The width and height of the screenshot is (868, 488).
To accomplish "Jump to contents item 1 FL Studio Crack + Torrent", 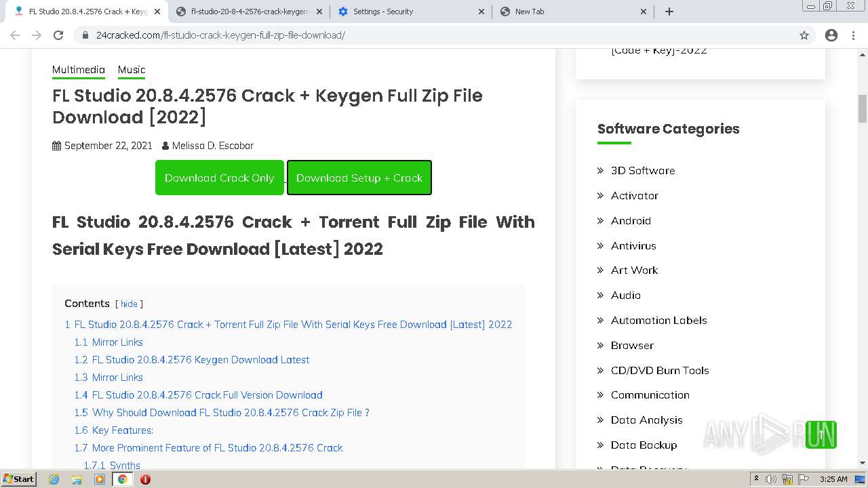I will 288,325.
